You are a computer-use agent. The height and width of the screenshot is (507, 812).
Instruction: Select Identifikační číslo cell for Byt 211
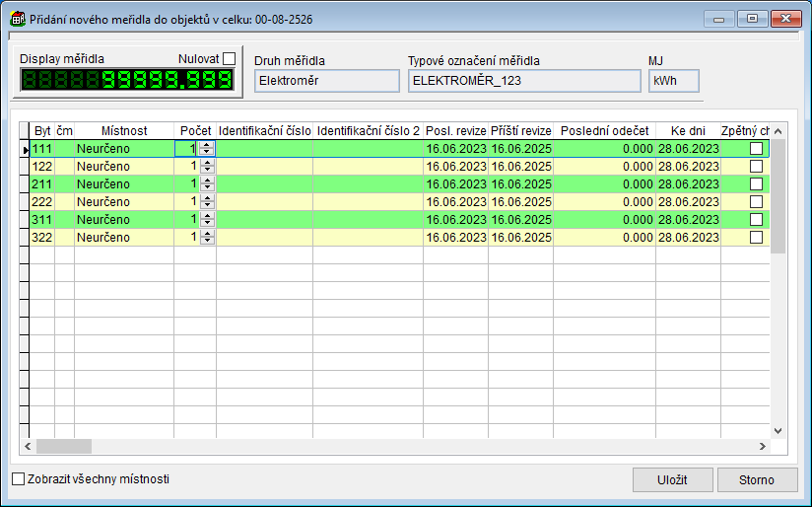tap(264, 183)
